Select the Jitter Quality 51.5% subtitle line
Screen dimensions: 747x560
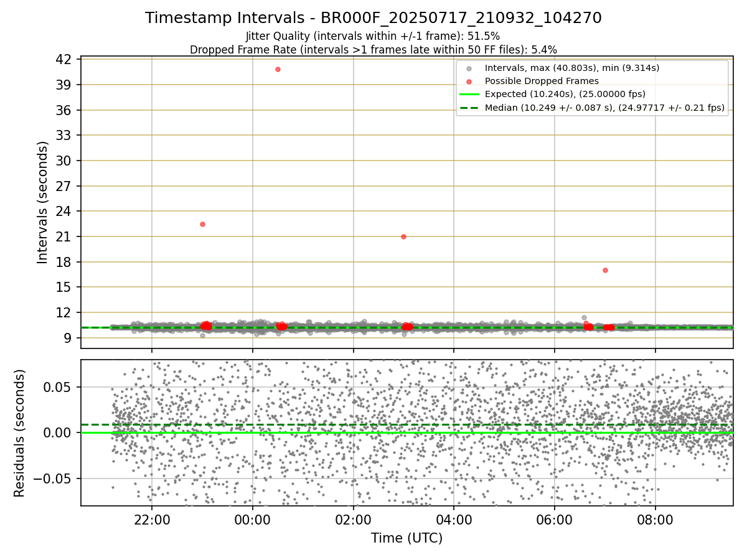coord(373,37)
